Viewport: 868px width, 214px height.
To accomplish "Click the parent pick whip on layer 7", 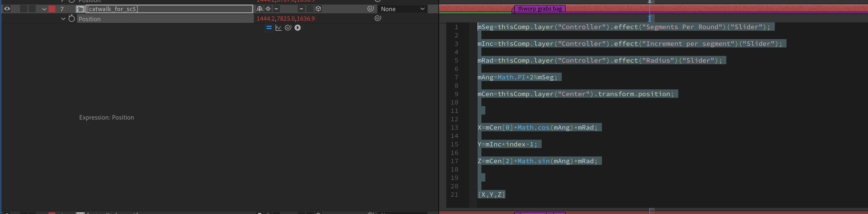I will pos(371,9).
